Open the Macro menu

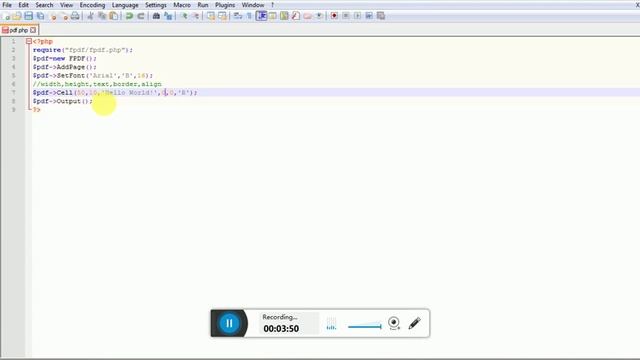click(x=182, y=5)
